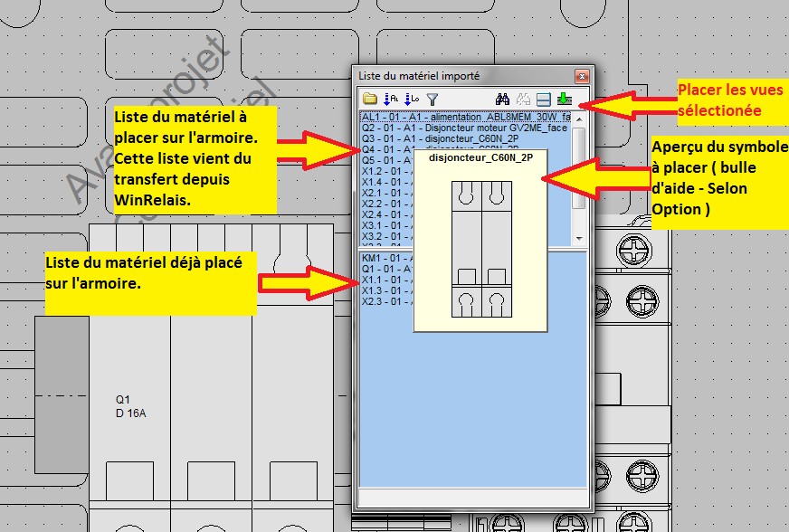
Task: Open the folder icon in the material list toolbar
Action: [369, 100]
